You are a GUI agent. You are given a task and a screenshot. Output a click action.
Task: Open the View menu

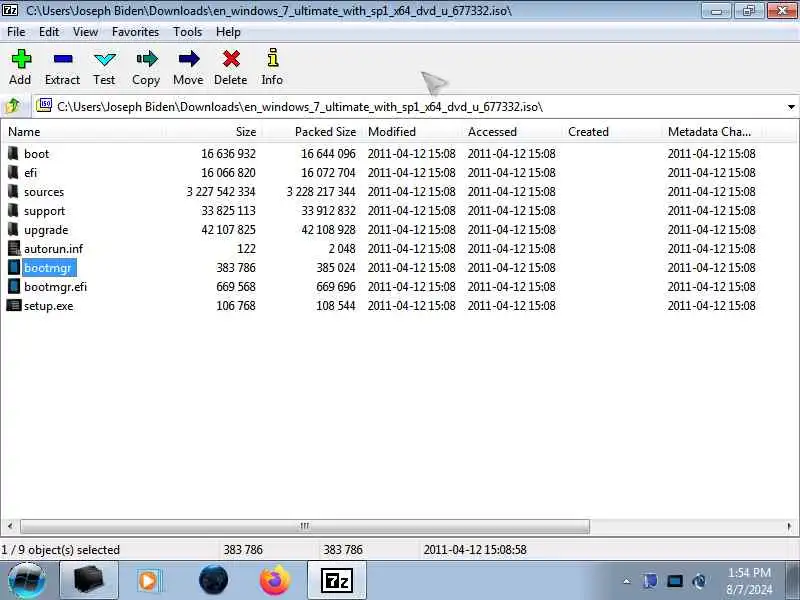pos(85,32)
